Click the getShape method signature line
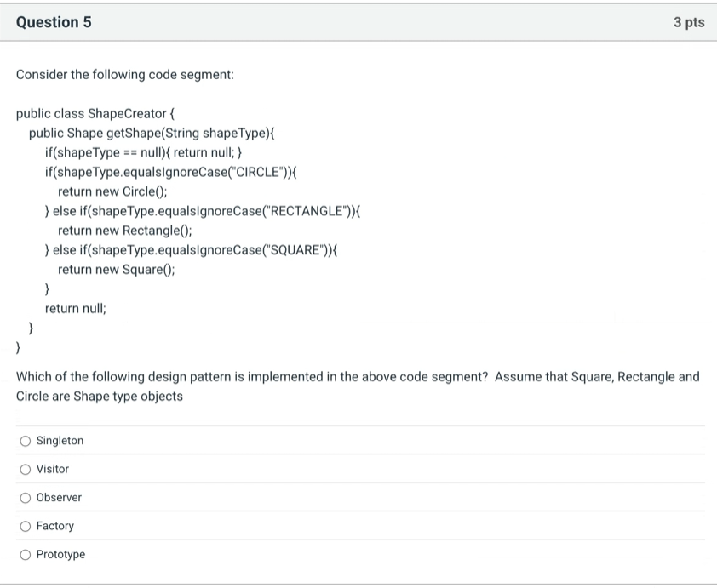The image size is (717, 588). tap(152, 133)
